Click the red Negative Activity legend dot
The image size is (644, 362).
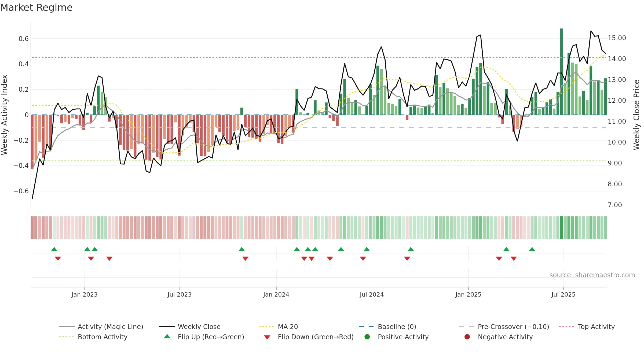[x=467, y=337]
